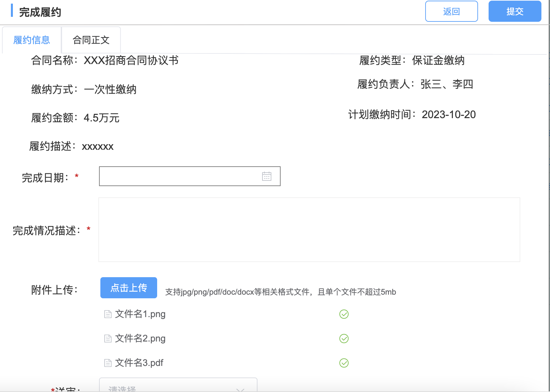Click the planned date 2023-10-20

449,114
